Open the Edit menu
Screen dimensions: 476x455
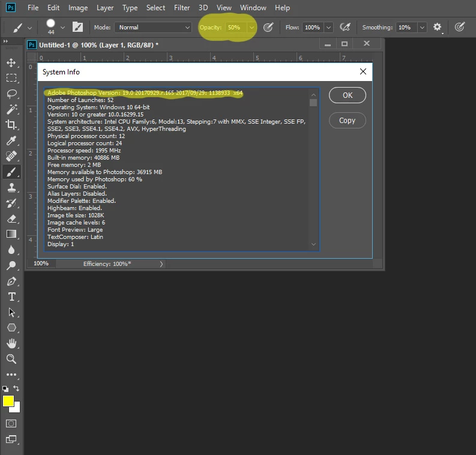click(53, 8)
